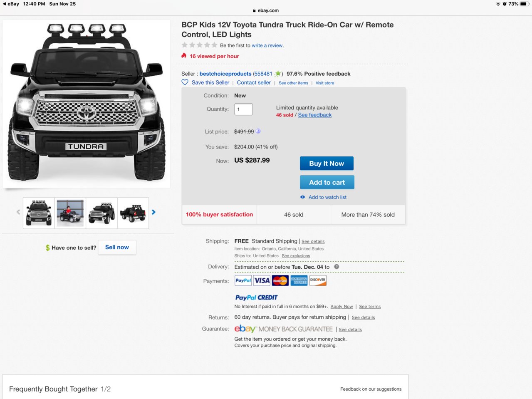Screen dimensions: 532x399
Task: Click the list price info icon
Action: click(258, 131)
